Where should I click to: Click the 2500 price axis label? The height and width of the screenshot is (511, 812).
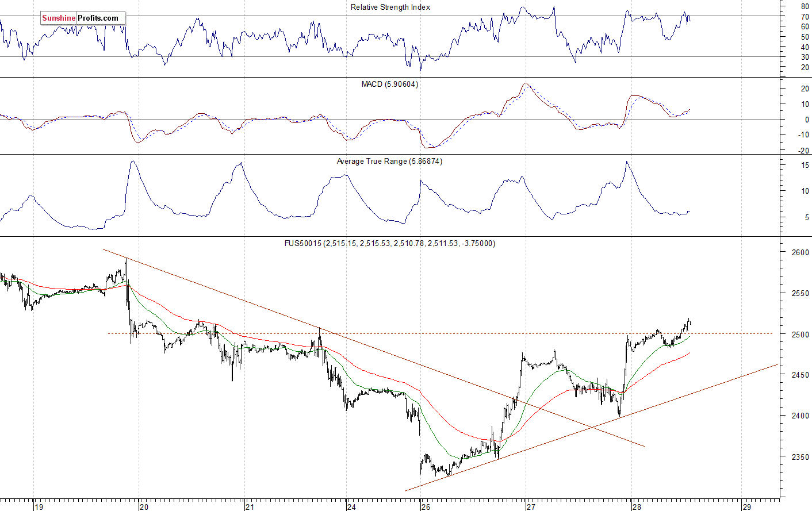pyautogui.click(x=800, y=335)
